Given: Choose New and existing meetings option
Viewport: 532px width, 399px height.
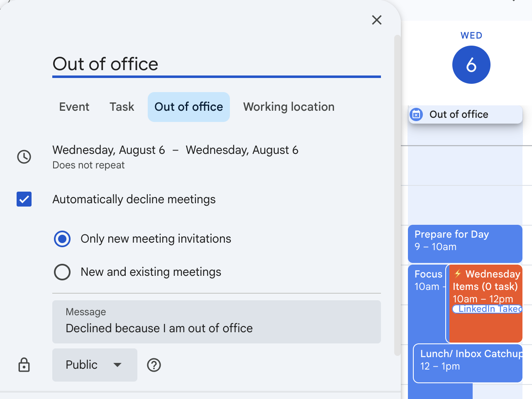Looking at the screenshot, I should coord(62,272).
